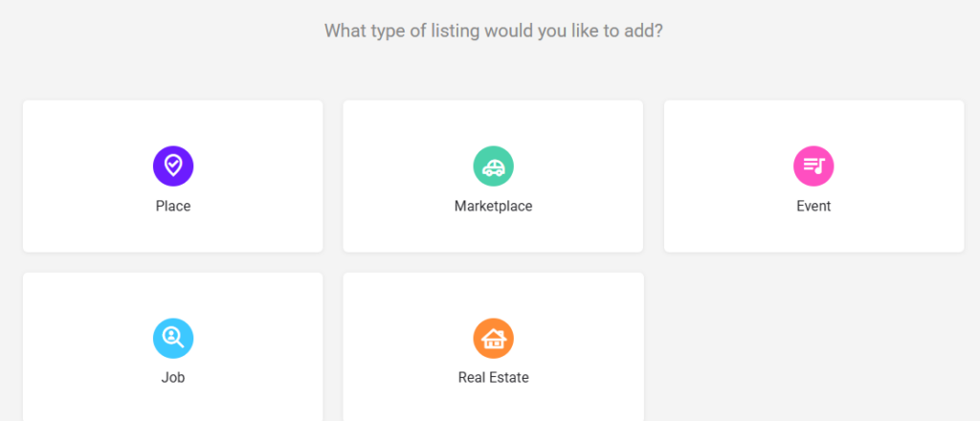980x421 pixels.
Task: Click the "Job" text label
Action: 173,378
